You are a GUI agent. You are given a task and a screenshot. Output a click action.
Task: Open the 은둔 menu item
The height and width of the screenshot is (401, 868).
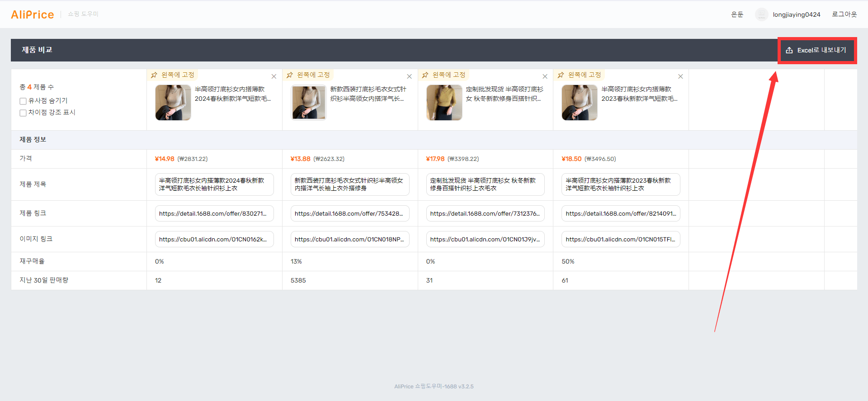737,14
